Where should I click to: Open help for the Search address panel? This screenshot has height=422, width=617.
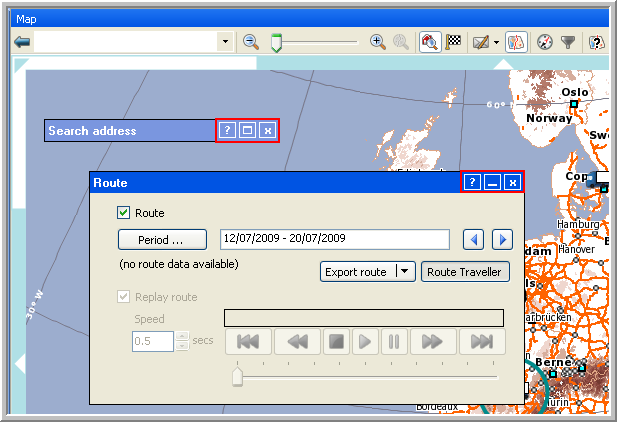click(227, 131)
